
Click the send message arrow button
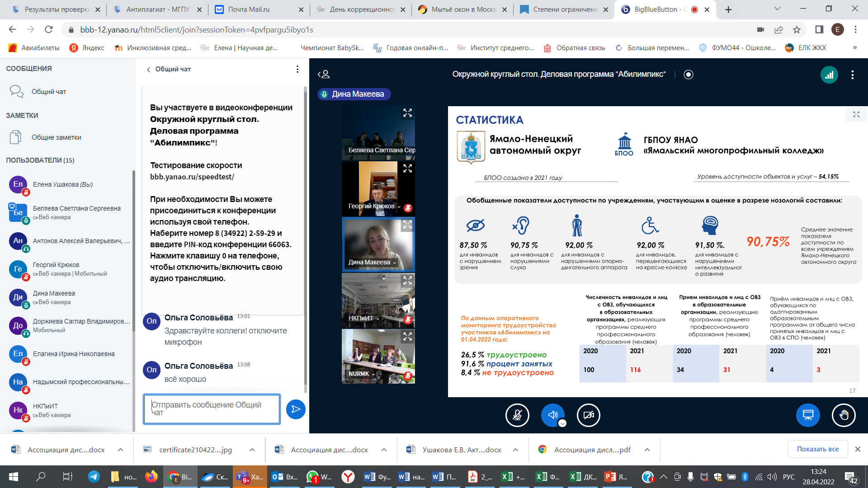click(296, 409)
